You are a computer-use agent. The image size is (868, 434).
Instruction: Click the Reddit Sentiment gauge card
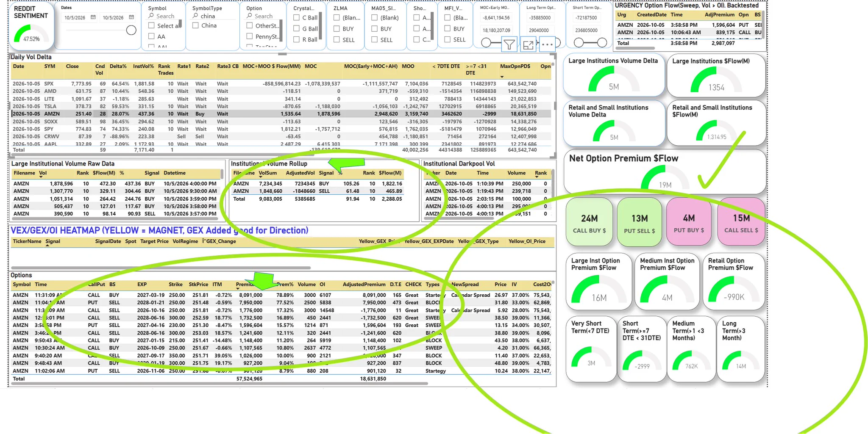[31, 25]
